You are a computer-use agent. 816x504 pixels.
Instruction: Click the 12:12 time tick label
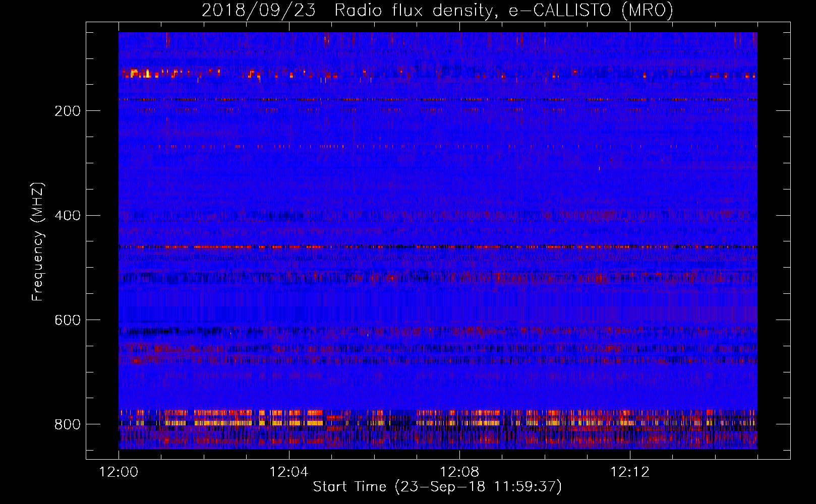point(630,472)
